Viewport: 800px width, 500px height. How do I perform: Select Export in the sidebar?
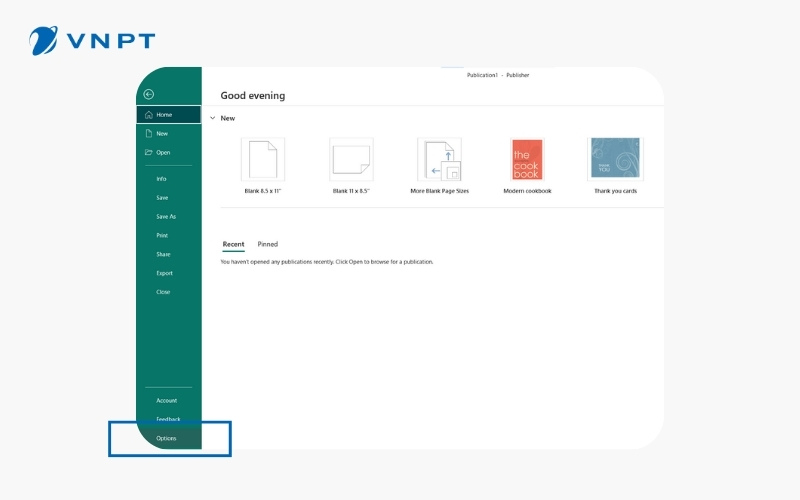click(164, 273)
